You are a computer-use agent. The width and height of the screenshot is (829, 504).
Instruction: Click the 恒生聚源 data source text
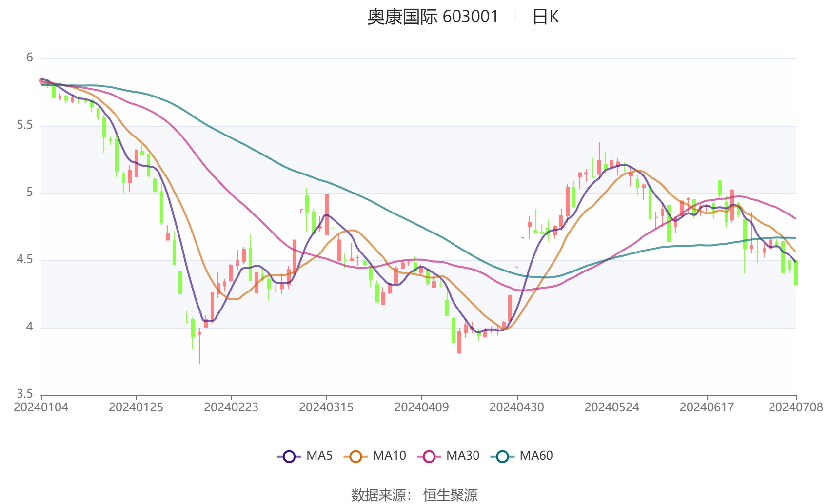(x=451, y=495)
